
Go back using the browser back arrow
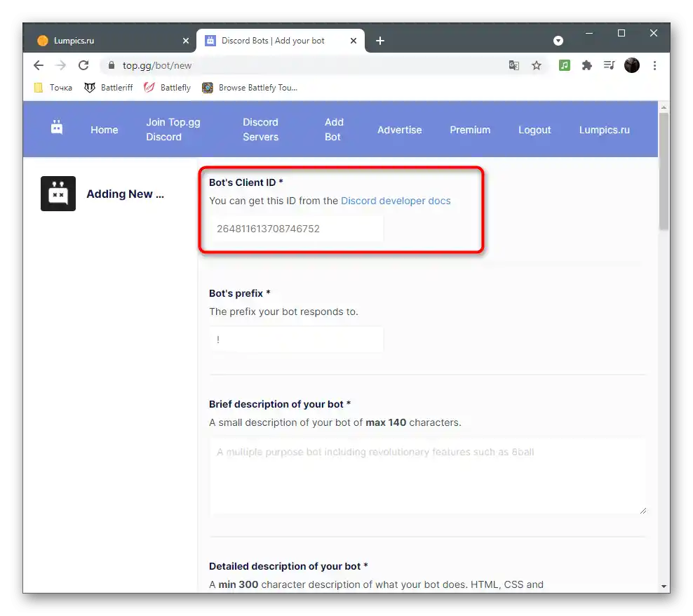(x=39, y=65)
